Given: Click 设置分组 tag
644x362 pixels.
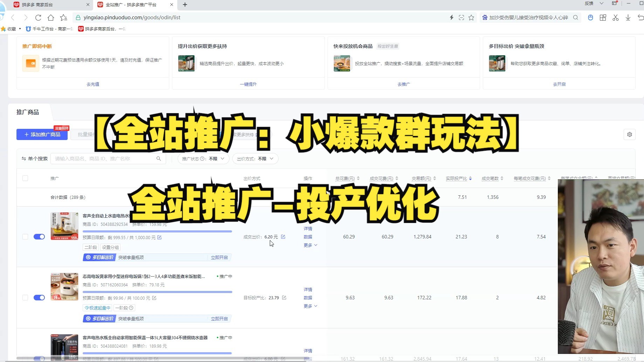Looking at the screenshot, I should click(x=110, y=247).
